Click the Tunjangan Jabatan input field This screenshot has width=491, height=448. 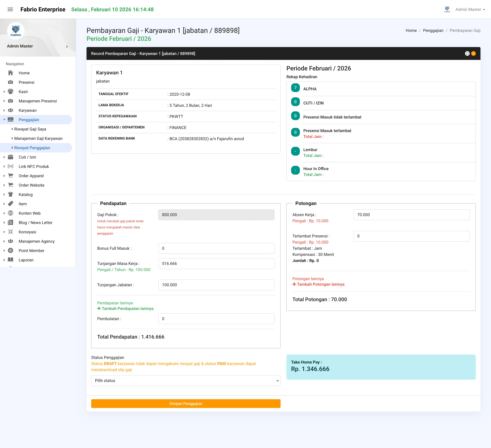(216, 285)
